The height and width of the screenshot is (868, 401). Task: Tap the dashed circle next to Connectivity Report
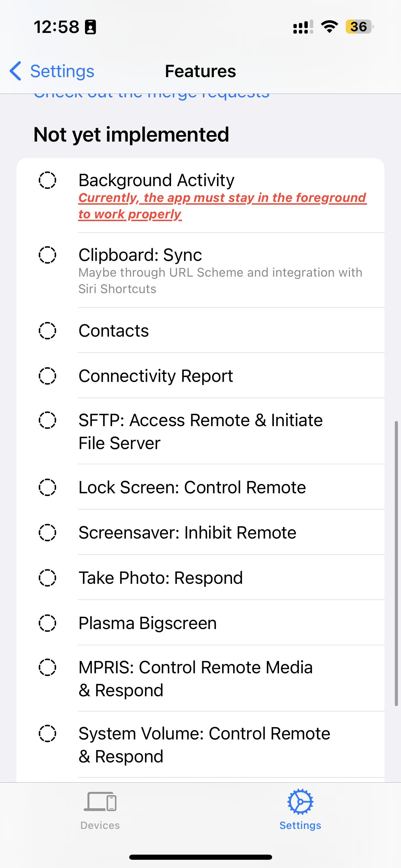click(x=47, y=376)
